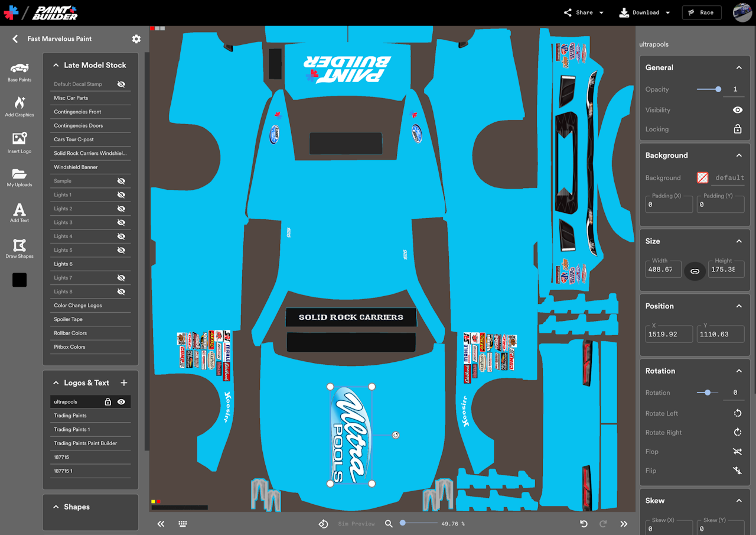Viewport: 756px width, 535px height.
Task: Select the Add Text tool
Action: pos(19,213)
